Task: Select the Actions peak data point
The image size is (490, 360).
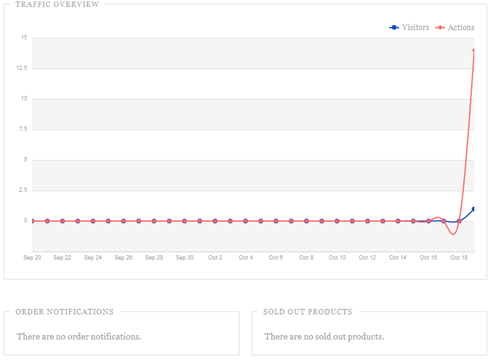Action: point(473,50)
